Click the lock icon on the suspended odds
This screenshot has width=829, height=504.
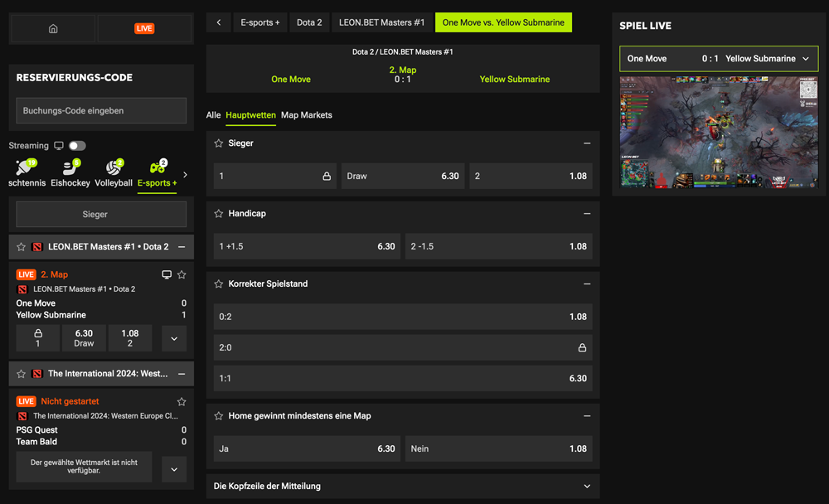(x=327, y=176)
